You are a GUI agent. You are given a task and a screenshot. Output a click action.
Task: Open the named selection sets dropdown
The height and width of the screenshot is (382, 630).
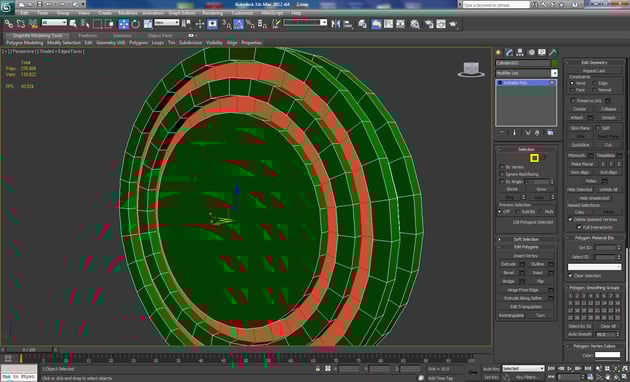point(305,22)
